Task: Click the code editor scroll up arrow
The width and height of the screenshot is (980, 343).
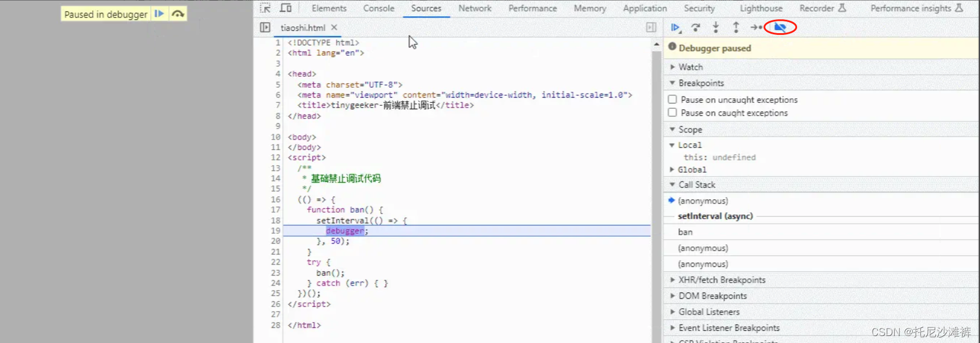Action: click(x=657, y=44)
